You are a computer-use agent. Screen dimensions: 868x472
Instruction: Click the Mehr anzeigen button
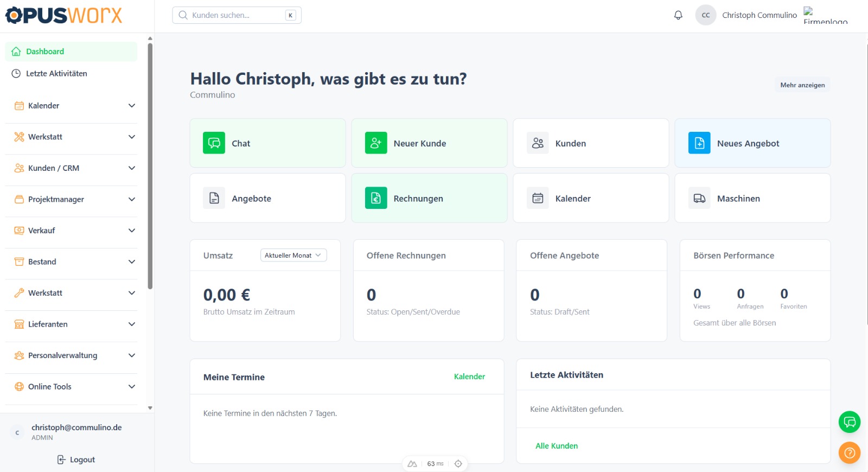(x=802, y=85)
